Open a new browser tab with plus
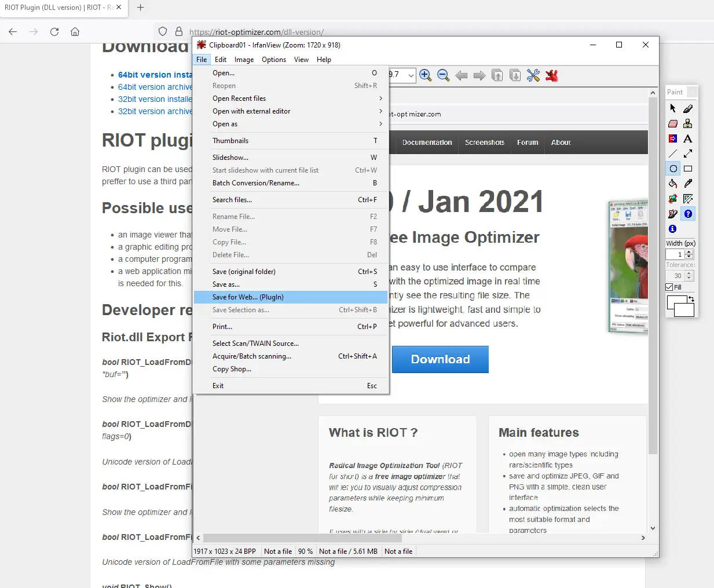 tap(140, 8)
